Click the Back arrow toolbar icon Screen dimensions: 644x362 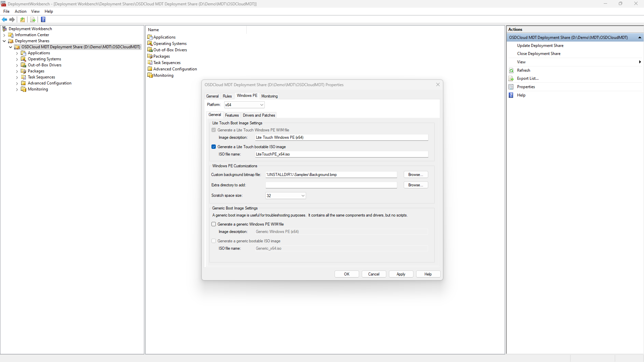coord(5,20)
